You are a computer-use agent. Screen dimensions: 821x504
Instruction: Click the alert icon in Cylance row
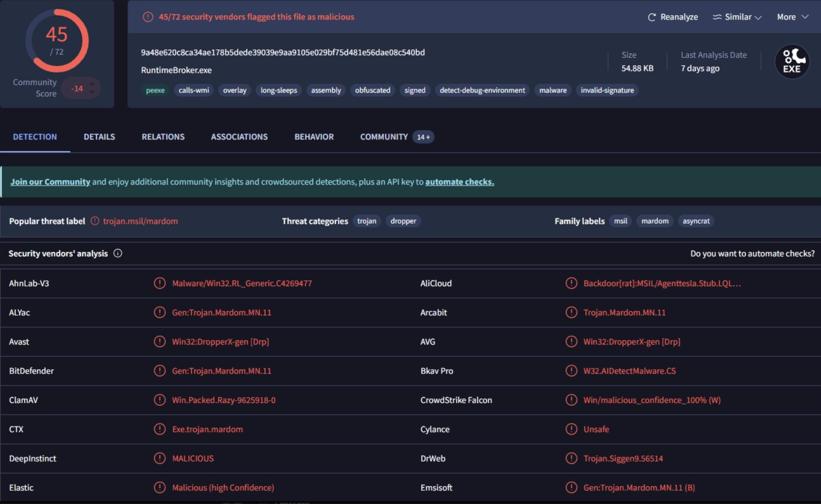pos(571,429)
